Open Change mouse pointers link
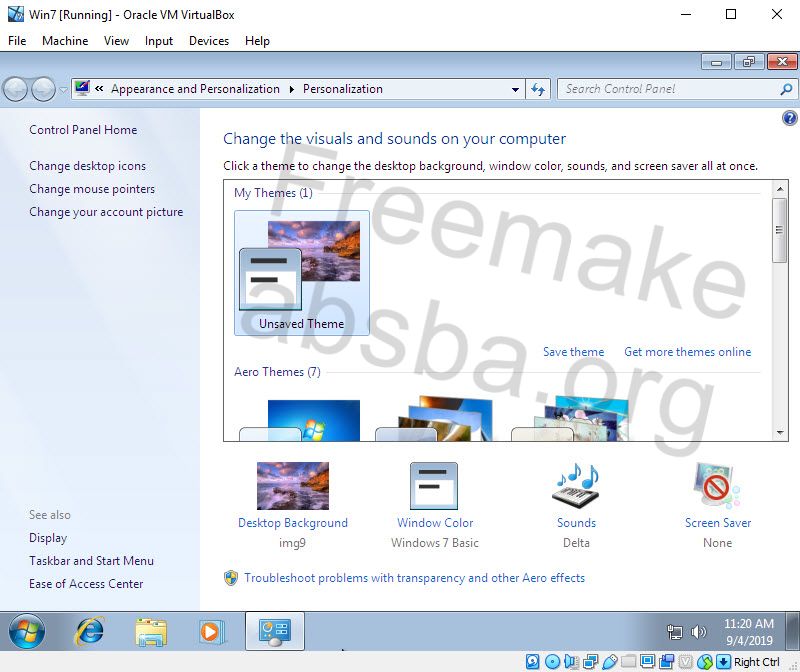This screenshot has height=672, width=800. click(92, 189)
